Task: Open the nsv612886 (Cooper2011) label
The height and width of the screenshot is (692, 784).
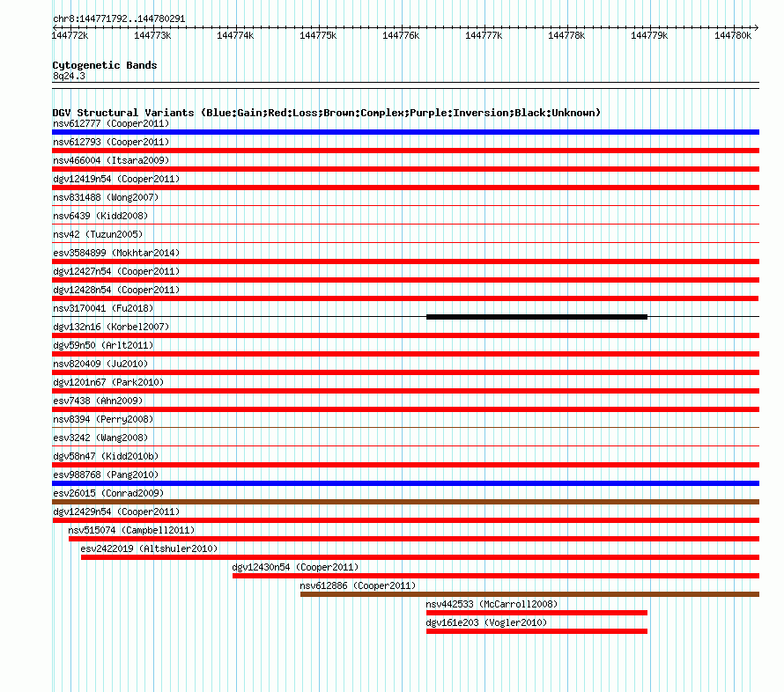Action: (358, 585)
